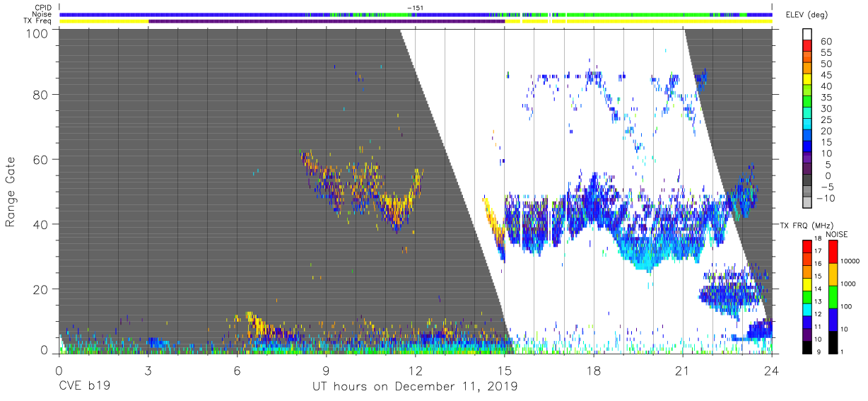Click the black segment of TX FRQ colorbar
The image size is (868, 401).
point(807,347)
